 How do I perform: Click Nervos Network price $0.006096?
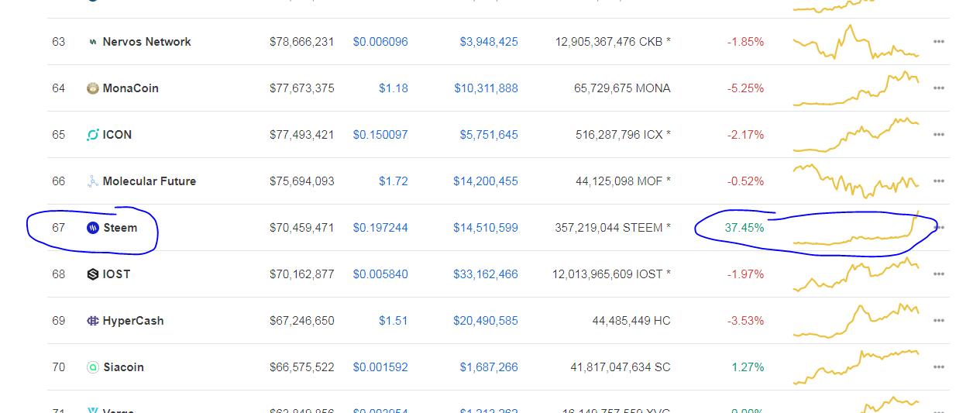coord(380,42)
